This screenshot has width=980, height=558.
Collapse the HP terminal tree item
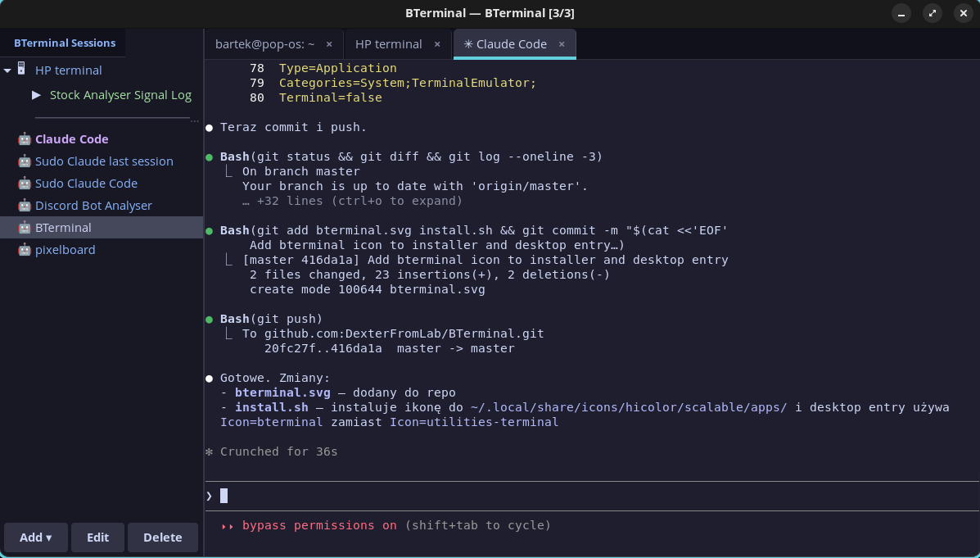7,70
